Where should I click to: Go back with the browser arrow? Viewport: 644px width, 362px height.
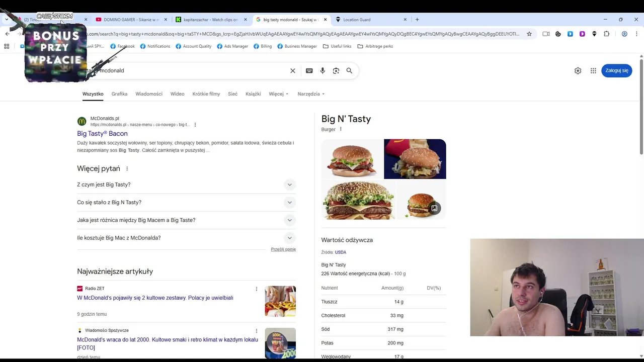(7, 34)
